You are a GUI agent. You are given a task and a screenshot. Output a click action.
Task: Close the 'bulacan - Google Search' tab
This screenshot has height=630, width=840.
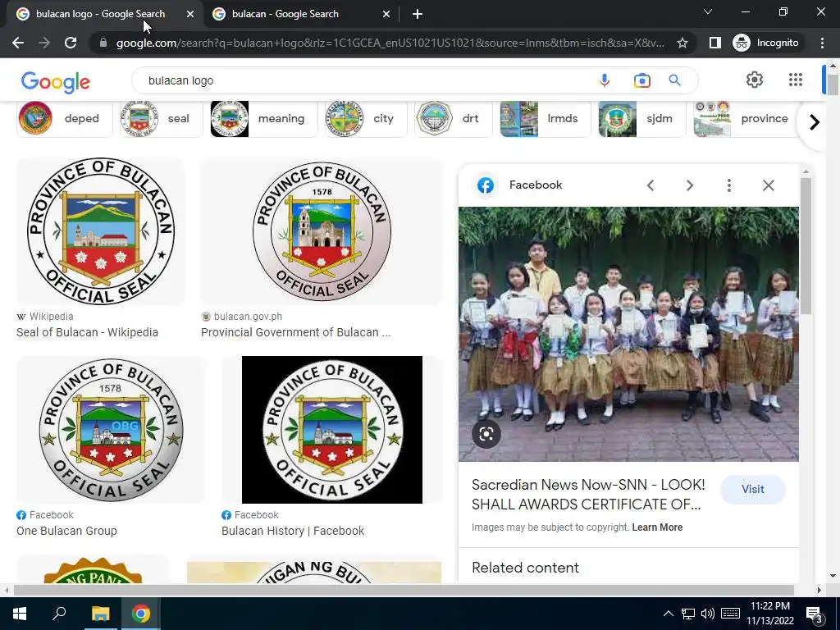(386, 15)
